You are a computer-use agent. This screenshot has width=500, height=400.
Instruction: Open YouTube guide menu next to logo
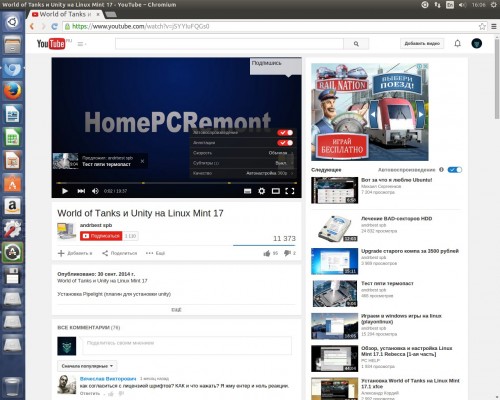click(x=81, y=44)
